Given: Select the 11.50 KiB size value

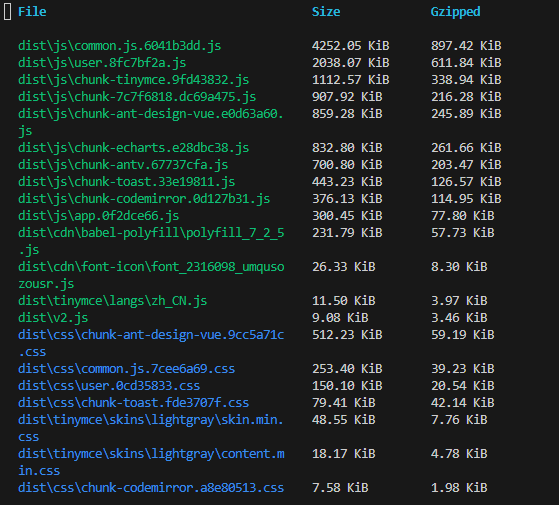Looking at the screenshot, I should pyautogui.click(x=343, y=301).
